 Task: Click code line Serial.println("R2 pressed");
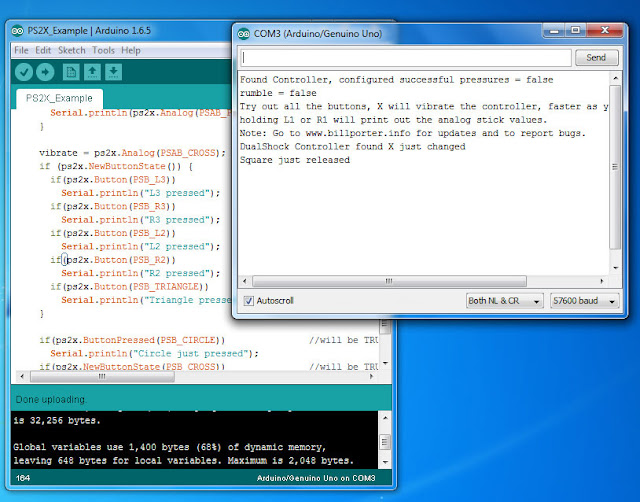(x=140, y=273)
